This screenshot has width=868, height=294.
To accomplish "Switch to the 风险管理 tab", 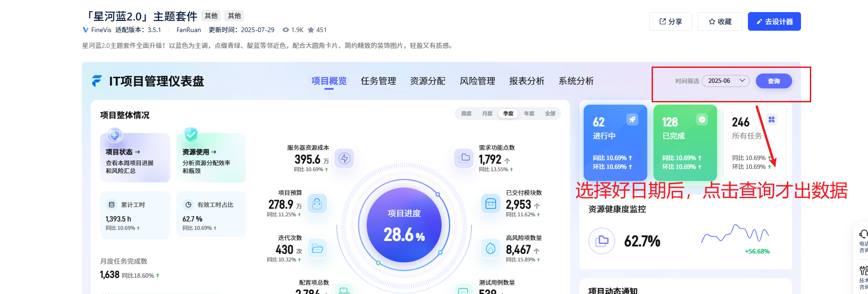I will [478, 81].
